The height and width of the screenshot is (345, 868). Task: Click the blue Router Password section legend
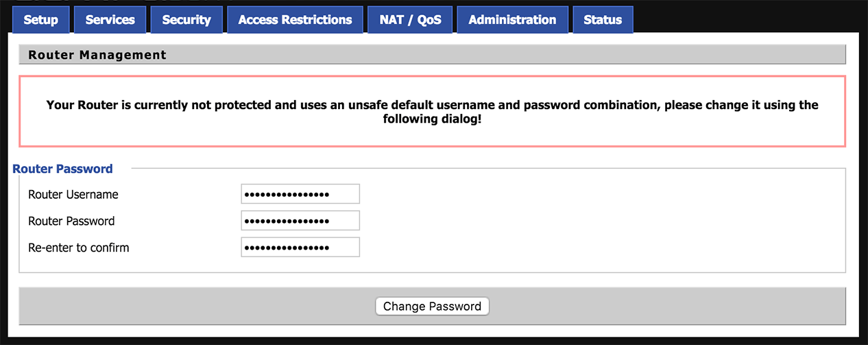62,169
